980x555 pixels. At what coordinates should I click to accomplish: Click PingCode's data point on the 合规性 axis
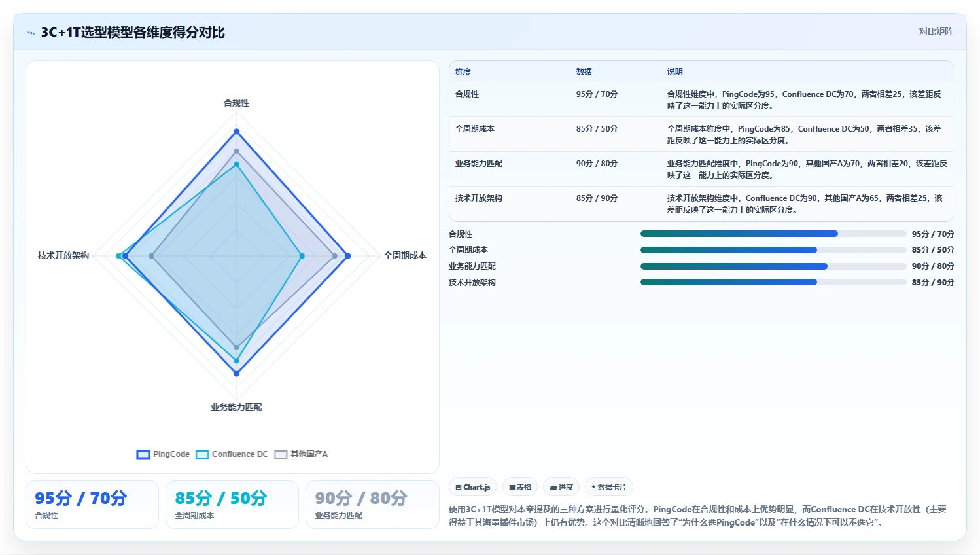[237, 132]
